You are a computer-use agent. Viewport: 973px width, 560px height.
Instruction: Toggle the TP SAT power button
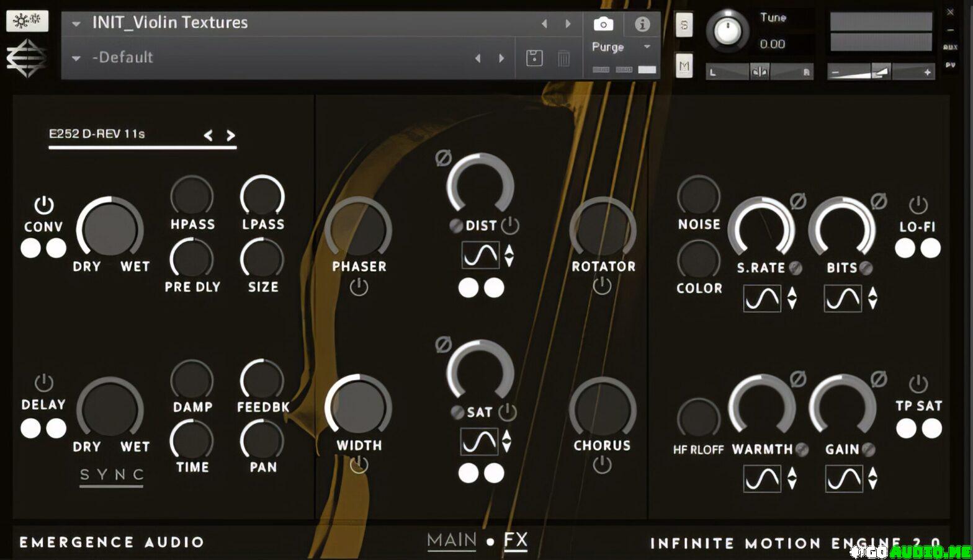pyautogui.click(x=918, y=384)
